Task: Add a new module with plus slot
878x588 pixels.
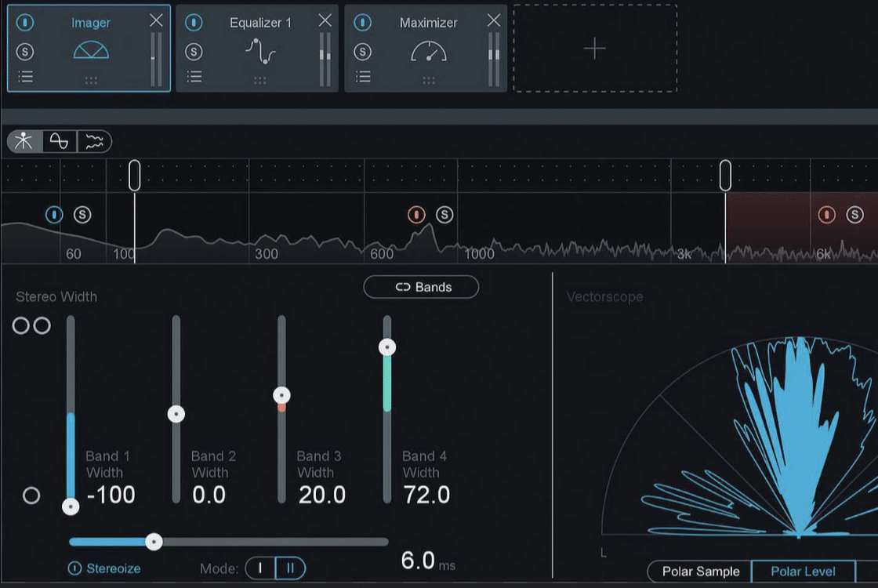Action: click(x=595, y=49)
